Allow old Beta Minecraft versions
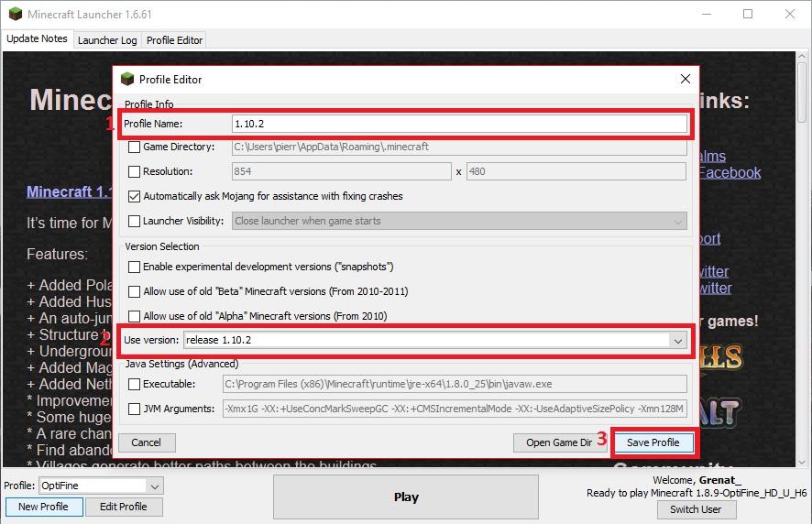 coord(134,291)
